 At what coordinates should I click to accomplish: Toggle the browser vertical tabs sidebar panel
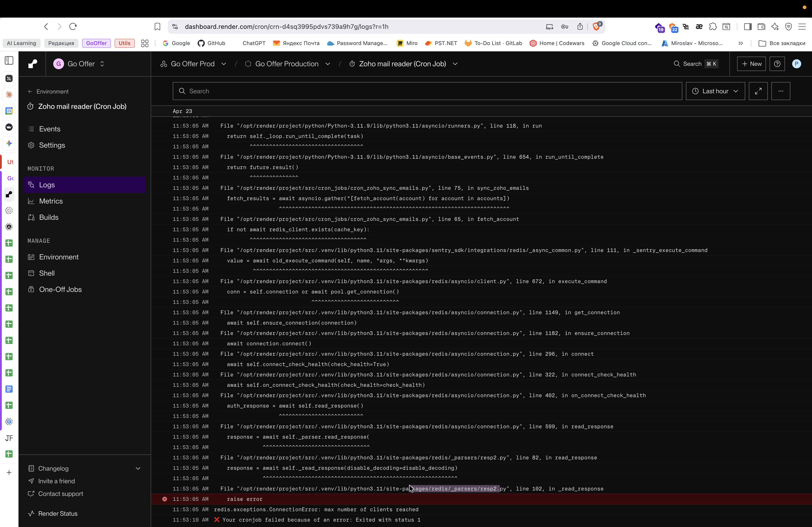point(9,61)
